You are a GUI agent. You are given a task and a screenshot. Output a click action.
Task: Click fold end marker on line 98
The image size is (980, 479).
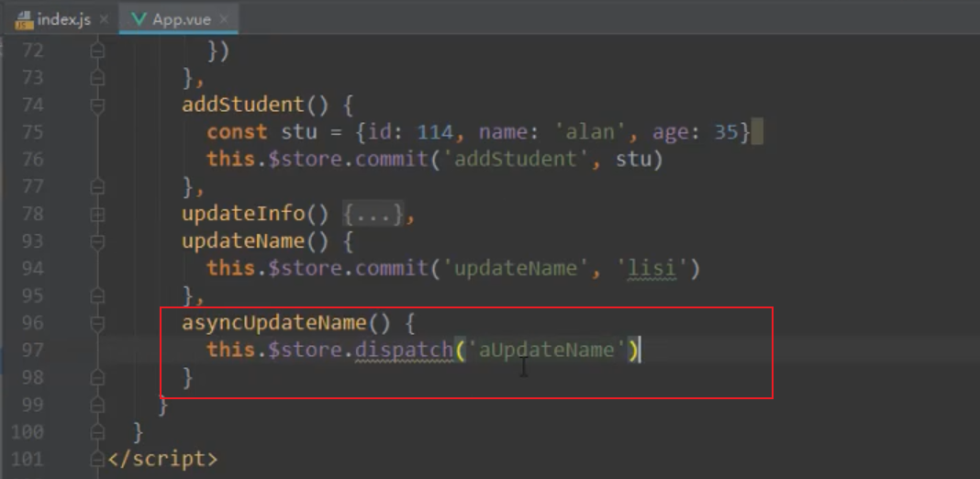[x=97, y=378]
